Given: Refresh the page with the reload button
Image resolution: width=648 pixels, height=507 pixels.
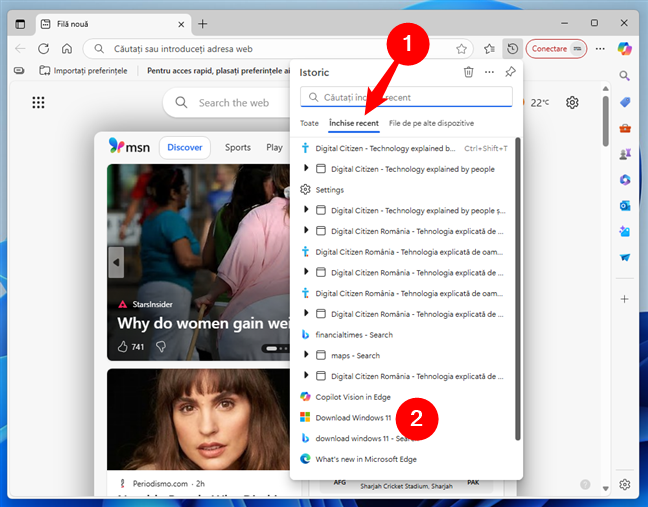Looking at the screenshot, I should pyautogui.click(x=43, y=48).
